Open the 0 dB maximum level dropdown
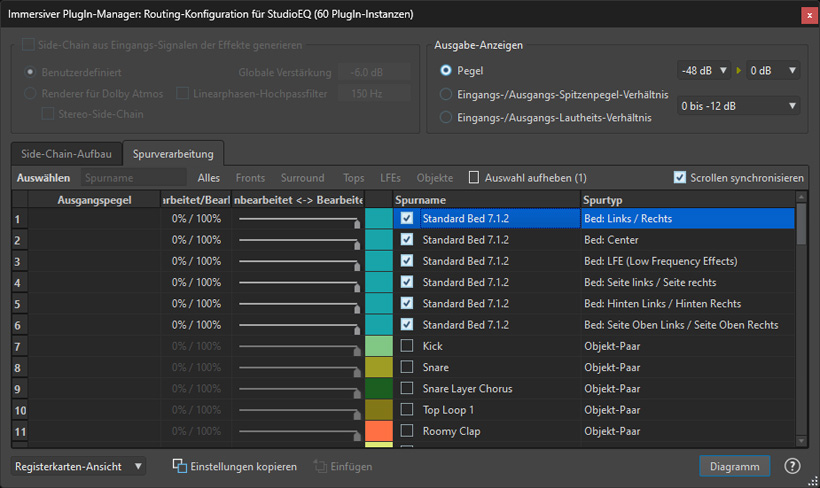 point(773,70)
